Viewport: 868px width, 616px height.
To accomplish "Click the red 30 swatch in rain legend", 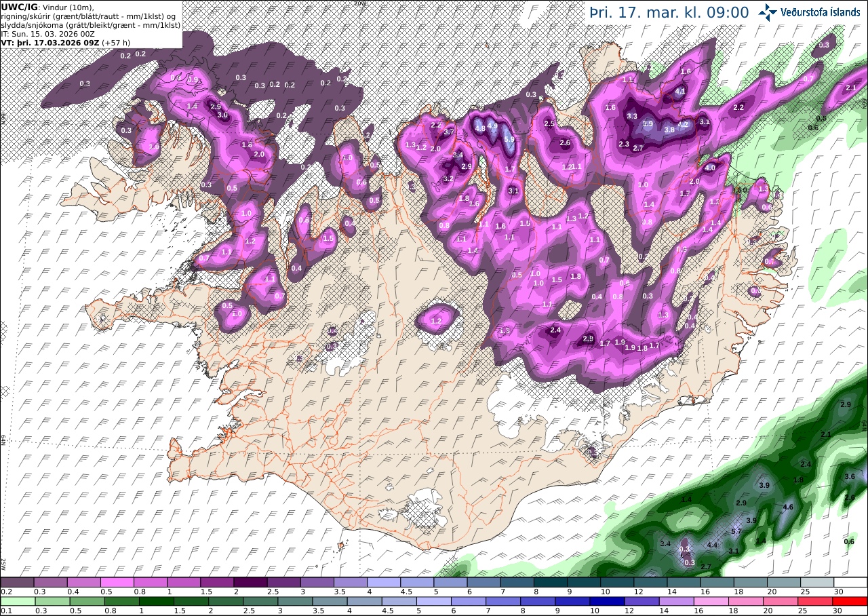I will click(851, 601).
